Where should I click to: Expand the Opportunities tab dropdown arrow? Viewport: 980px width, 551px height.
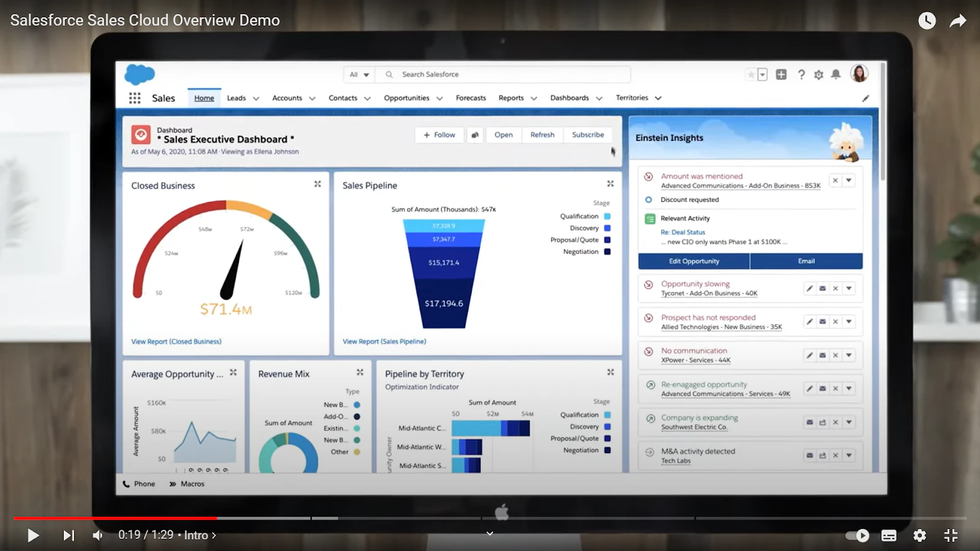439,99
